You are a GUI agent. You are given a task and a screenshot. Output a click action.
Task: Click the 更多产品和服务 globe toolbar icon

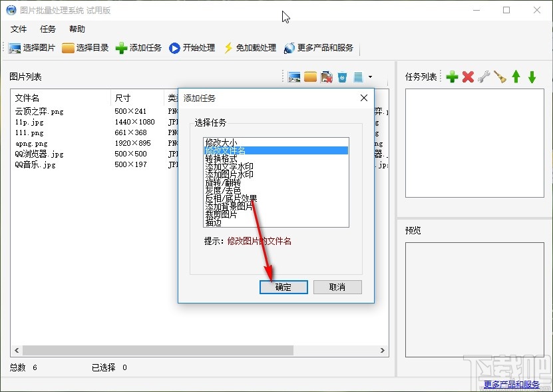tap(288, 47)
